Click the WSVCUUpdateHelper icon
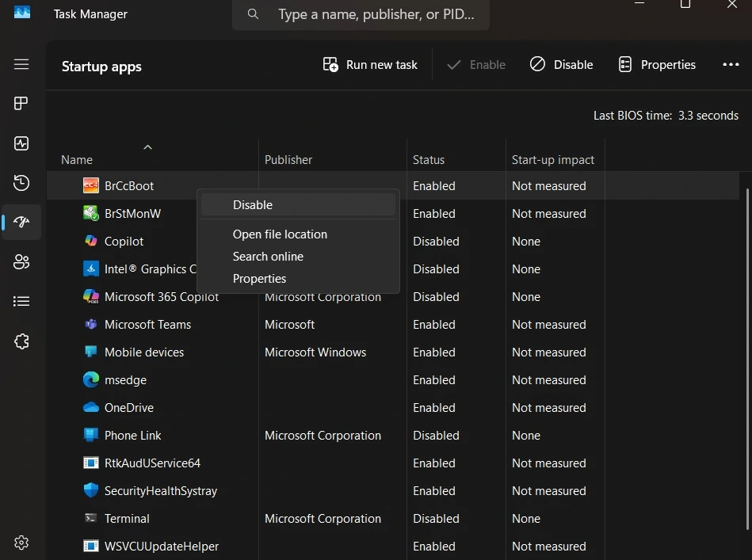The width and height of the screenshot is (752, 560). pyautogui.click(x=91, y=546)
